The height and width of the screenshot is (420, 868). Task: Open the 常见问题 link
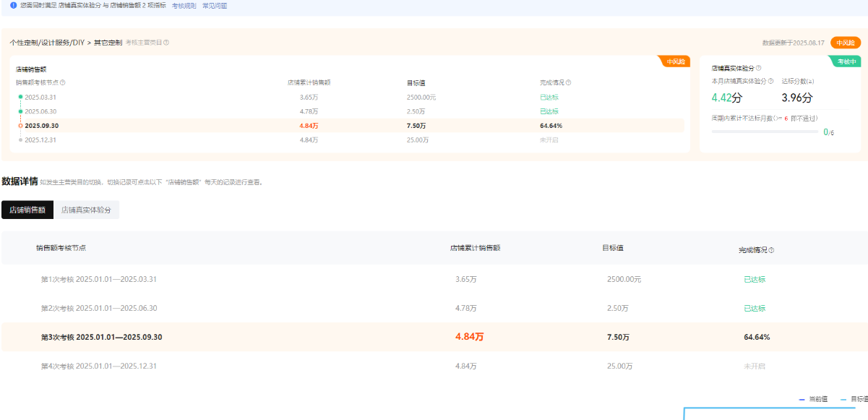[215, 5]
